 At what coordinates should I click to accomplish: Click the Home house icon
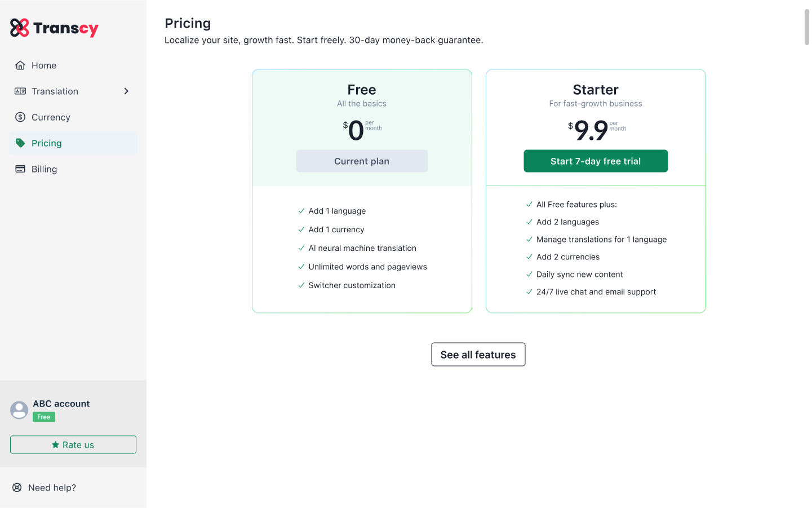coord(20,65)
